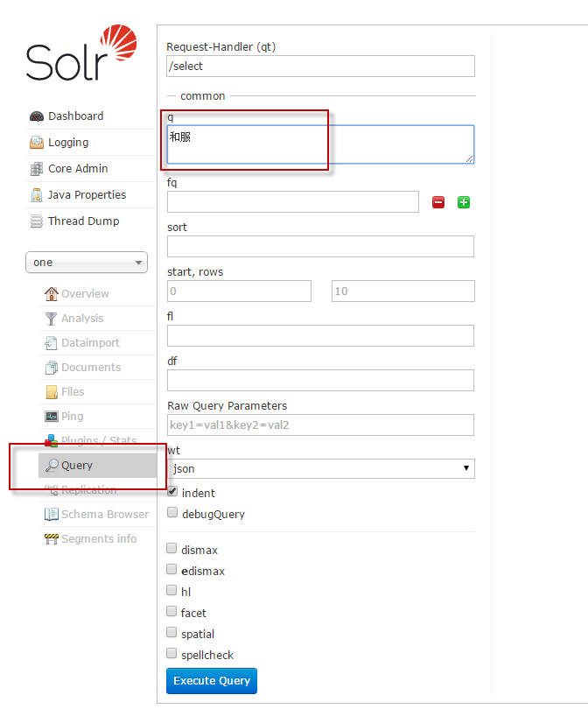Image resolution: width=588 pixels, height=716 pixels.
Task: Select the Query menu item
Action: point(97,466)
